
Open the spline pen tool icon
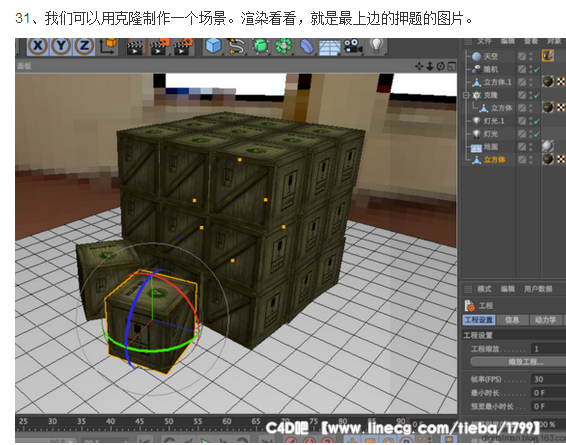pos(236,47)
